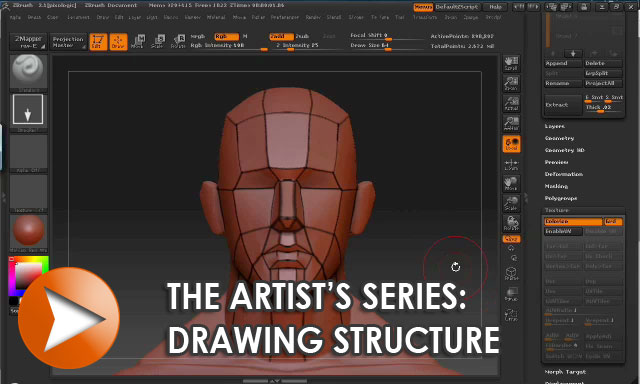Open the Preferences menu

coord(285,18)
